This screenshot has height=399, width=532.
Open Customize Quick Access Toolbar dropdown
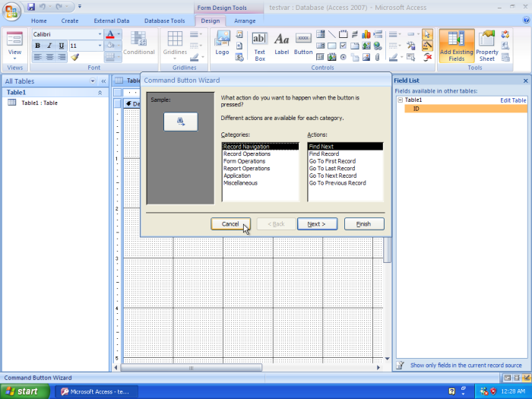point(80,6)
